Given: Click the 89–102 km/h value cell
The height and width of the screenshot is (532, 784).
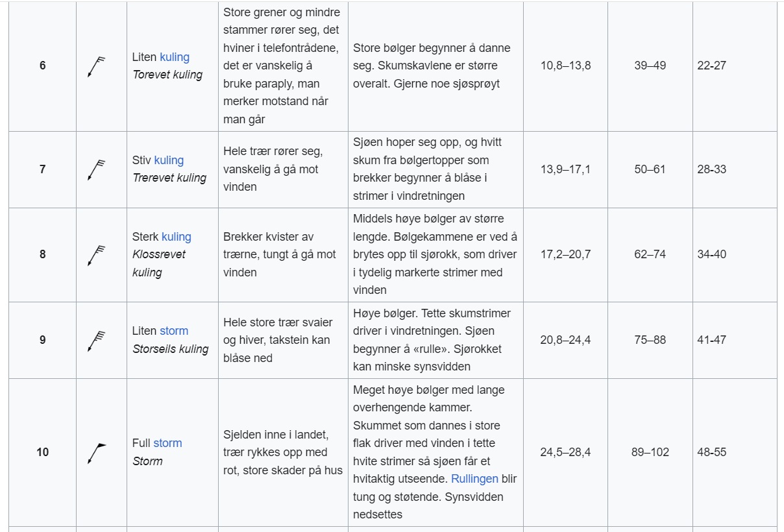Looking at the screenshot, I should click(650, 452).
